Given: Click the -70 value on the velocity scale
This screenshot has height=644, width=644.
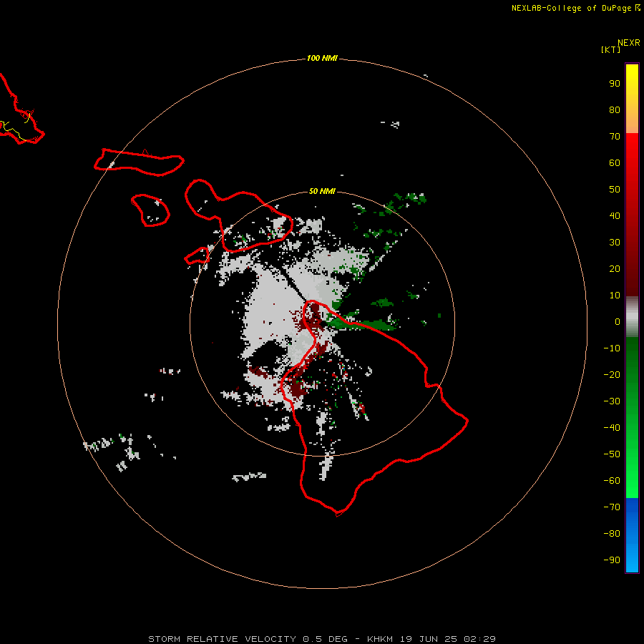Looking at the screenshot, I should tap(612, 507).
